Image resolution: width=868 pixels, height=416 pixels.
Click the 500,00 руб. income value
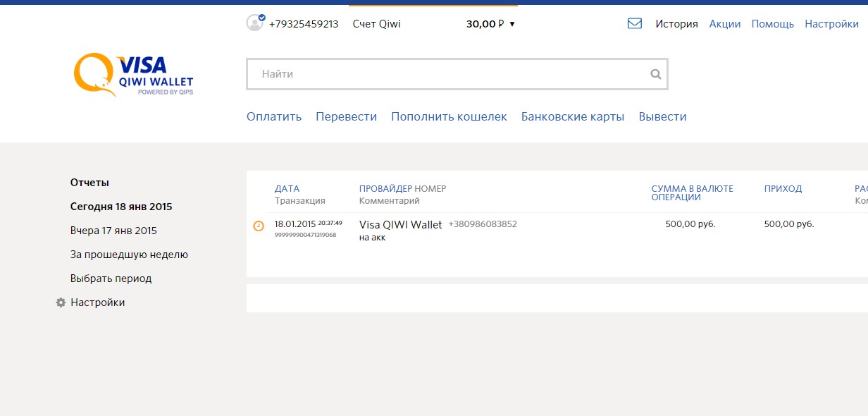coord(789,225)
